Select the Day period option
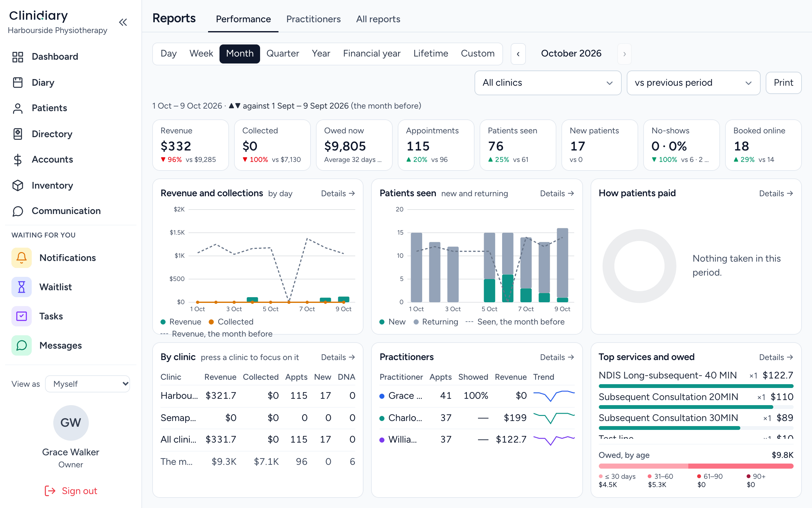 [168, 54]
